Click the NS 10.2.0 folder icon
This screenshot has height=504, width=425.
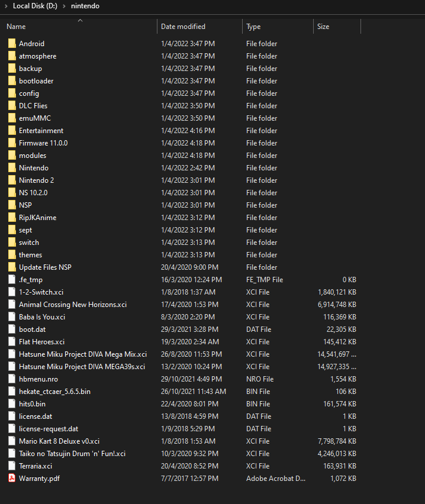[x=12, y=192]
